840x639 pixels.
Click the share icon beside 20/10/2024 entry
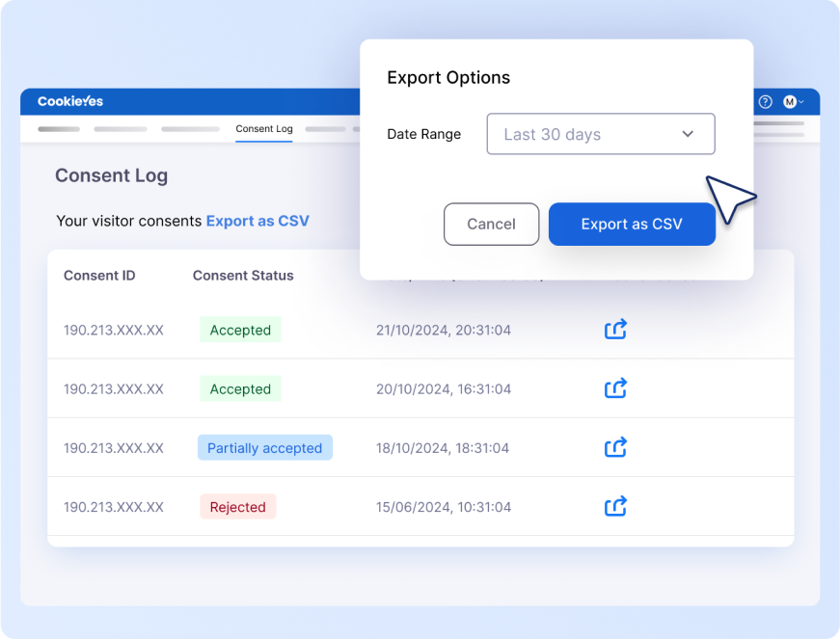click(x=615, y=388)
